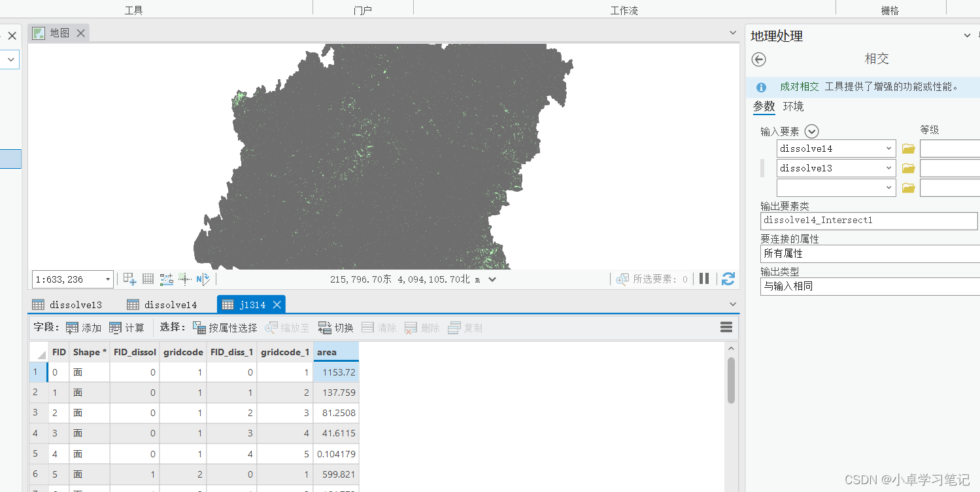Viewport: 980px width, 492px height.
Task: Open the coordinate display format chevron
Action: (x=492, y=279)
